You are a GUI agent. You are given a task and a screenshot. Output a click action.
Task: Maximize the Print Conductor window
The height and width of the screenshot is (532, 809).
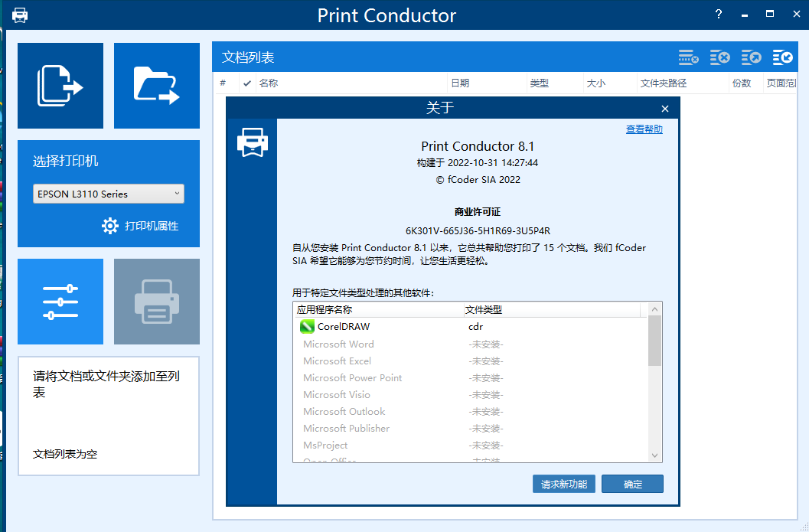770,14
